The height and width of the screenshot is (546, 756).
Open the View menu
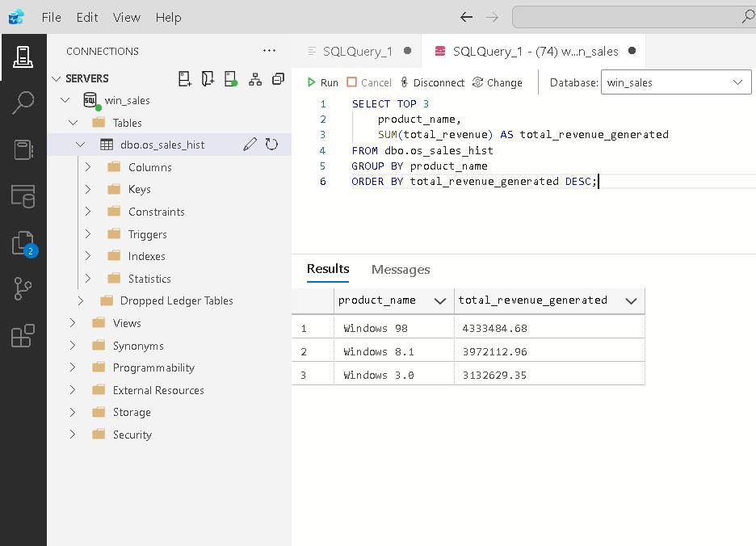[x=126, y=17]
